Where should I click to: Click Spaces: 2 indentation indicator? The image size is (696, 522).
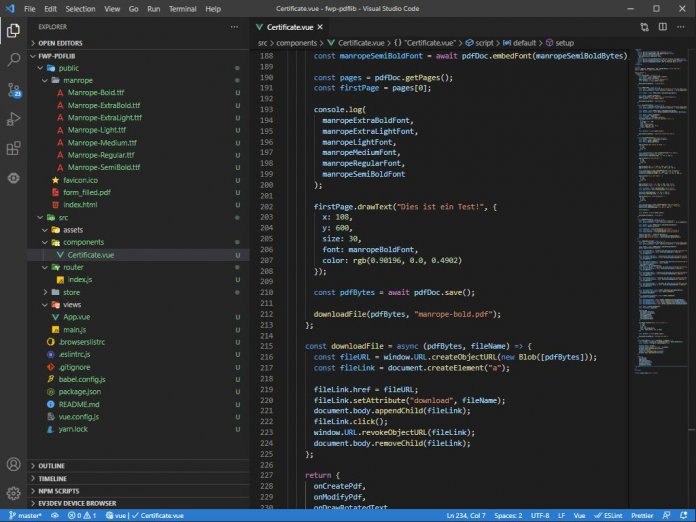pyautogui.click(x=508, y=515)
